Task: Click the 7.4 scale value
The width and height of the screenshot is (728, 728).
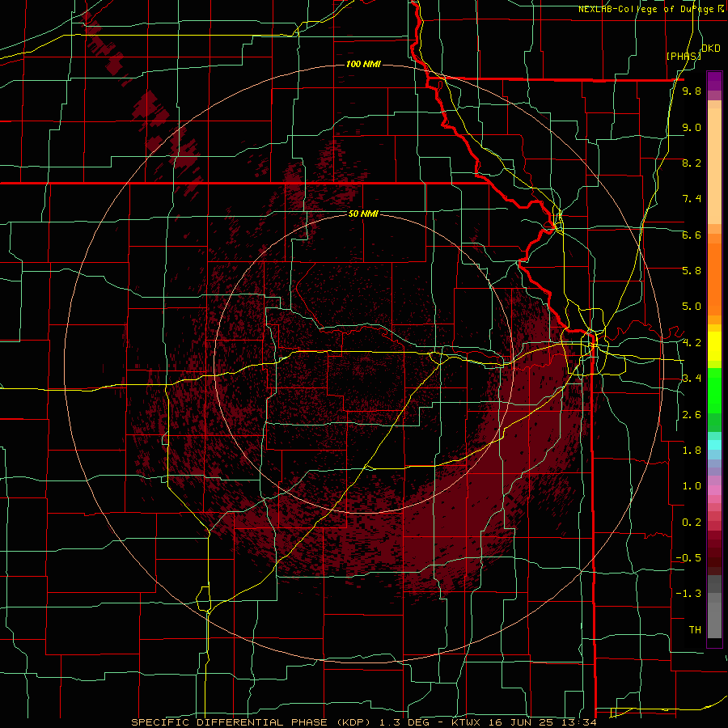Action: click(x=692, y=199)
